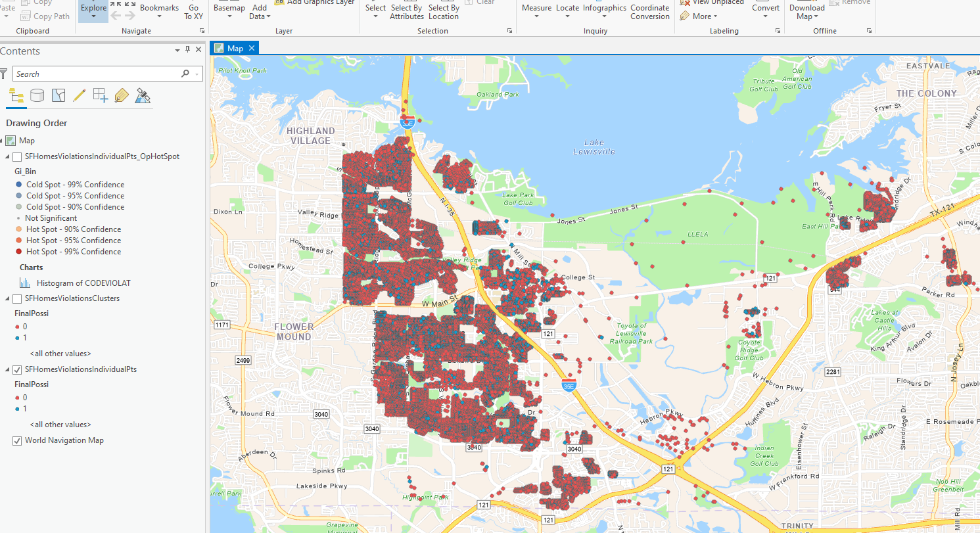
Task: Enable SFHomesViolationsClusters layer checkbox
Action: 17,298
